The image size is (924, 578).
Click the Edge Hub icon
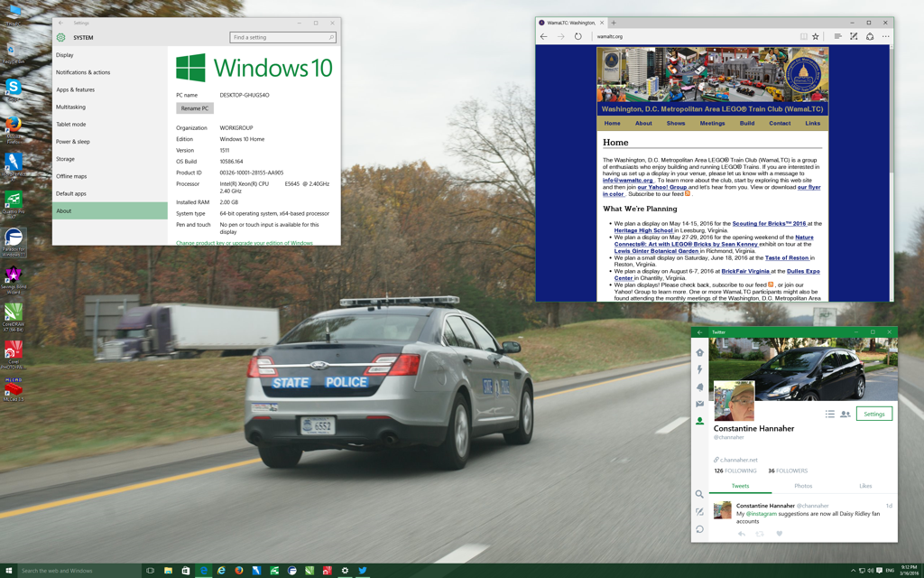(837, 37)
